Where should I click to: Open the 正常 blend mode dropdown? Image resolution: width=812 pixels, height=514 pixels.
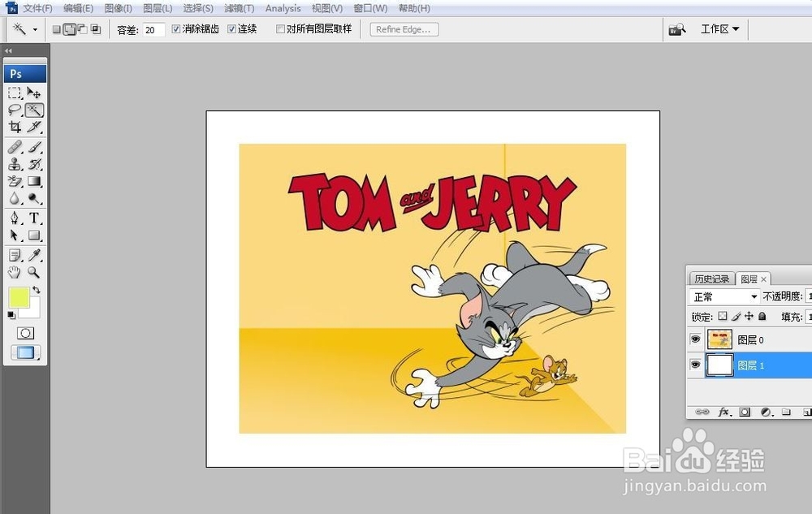point(725,296)
